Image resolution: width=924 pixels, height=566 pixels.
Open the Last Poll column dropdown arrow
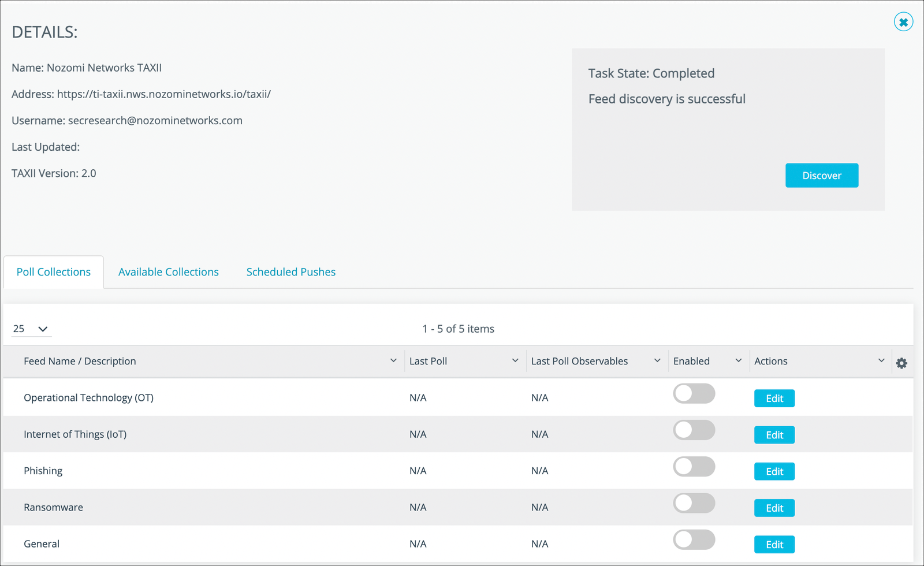[515, 360]
